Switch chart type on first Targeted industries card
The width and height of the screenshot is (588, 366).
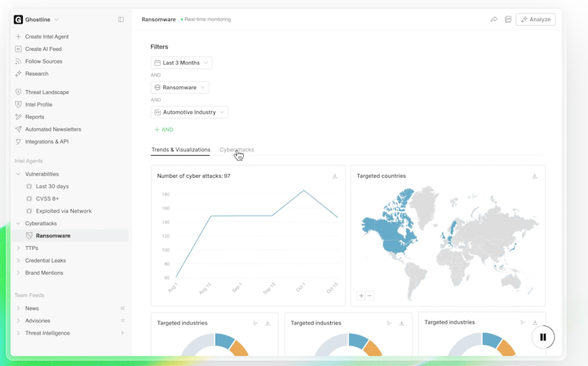256,323
